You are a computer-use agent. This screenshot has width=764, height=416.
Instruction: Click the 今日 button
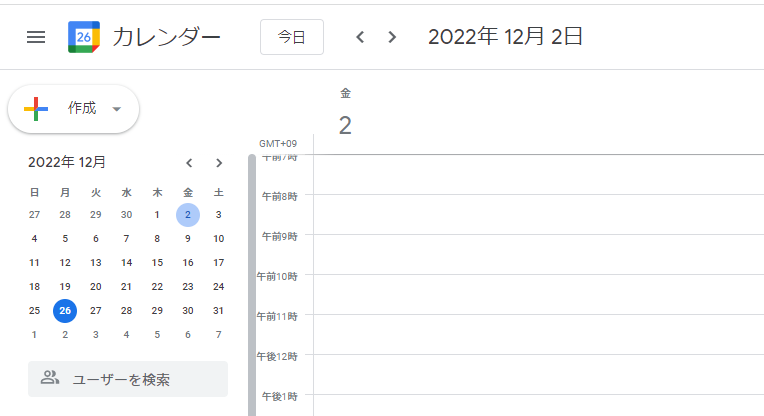click(291, 37)
